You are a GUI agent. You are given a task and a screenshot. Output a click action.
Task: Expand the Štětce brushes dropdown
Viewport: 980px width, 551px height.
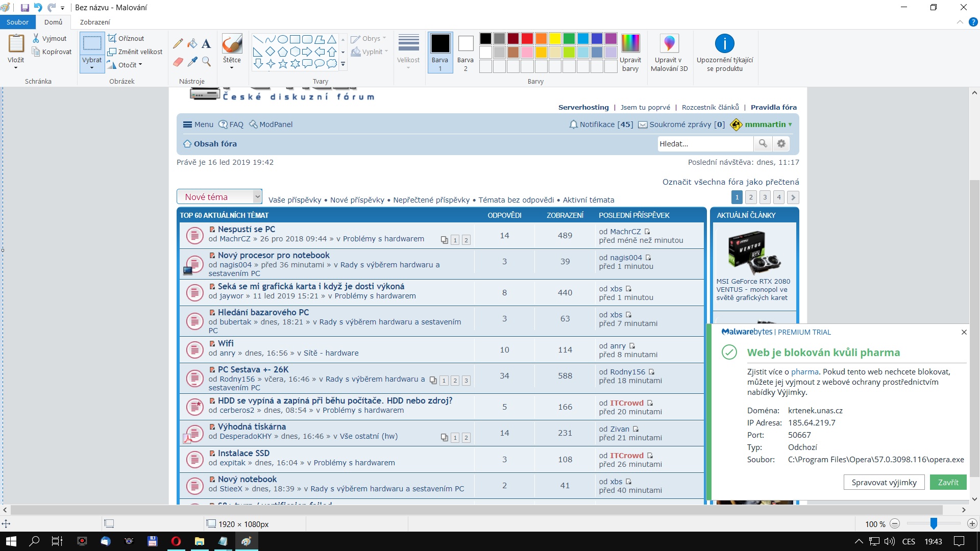pos(232,68)
